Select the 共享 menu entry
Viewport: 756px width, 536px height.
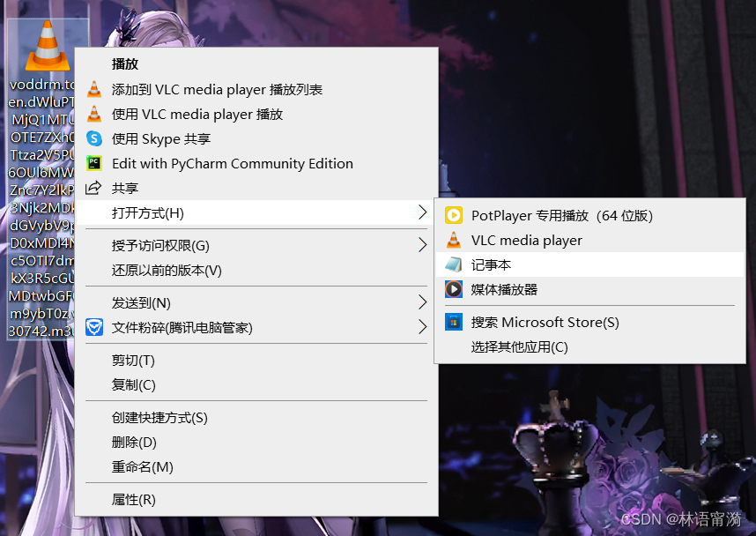257,188
